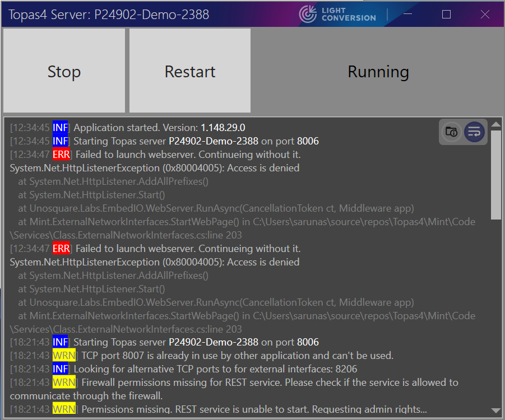This screenshot has width=505, height=420.
Task: Click the INF badge on Application started line
Action: 61,128
